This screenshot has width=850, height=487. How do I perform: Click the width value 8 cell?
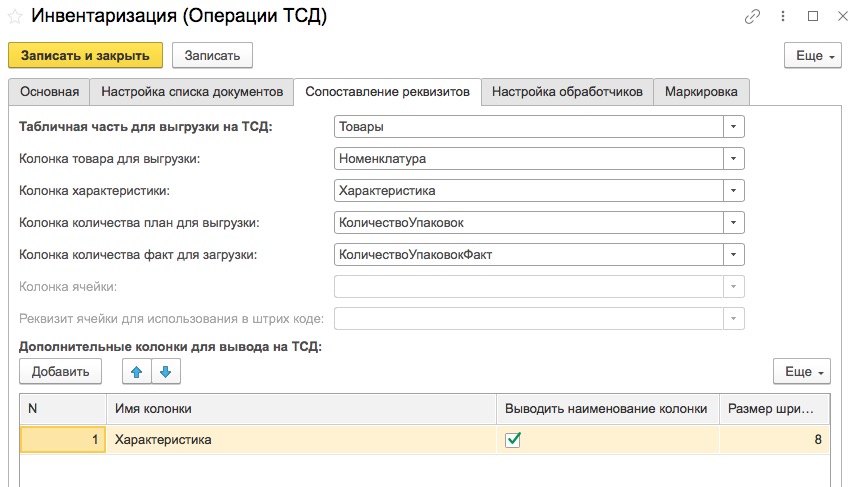(x=774, y=439)
